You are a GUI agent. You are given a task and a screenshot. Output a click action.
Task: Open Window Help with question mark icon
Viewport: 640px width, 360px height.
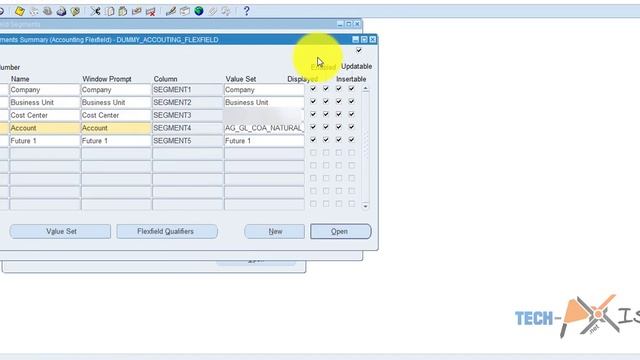coord(246,11)
